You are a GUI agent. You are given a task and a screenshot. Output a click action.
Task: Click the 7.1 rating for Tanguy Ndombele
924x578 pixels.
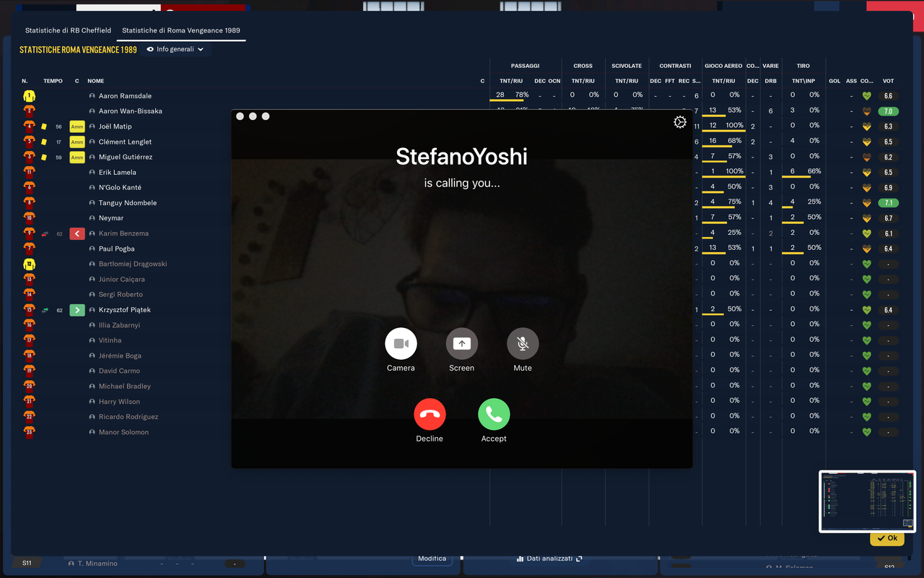888,203
